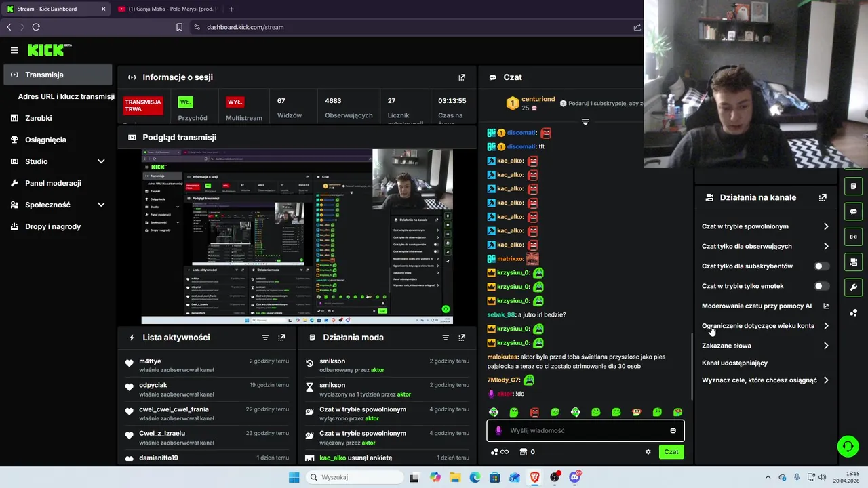Image resolution: width=868 pixels, height=488 pixels.
Task: Pop out the Działania moda panel
Action: [x=462, y=338]
